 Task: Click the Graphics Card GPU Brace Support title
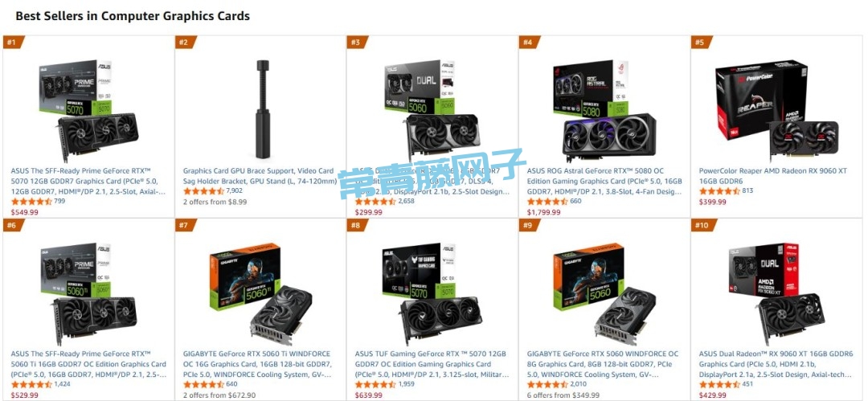[260, 176]
